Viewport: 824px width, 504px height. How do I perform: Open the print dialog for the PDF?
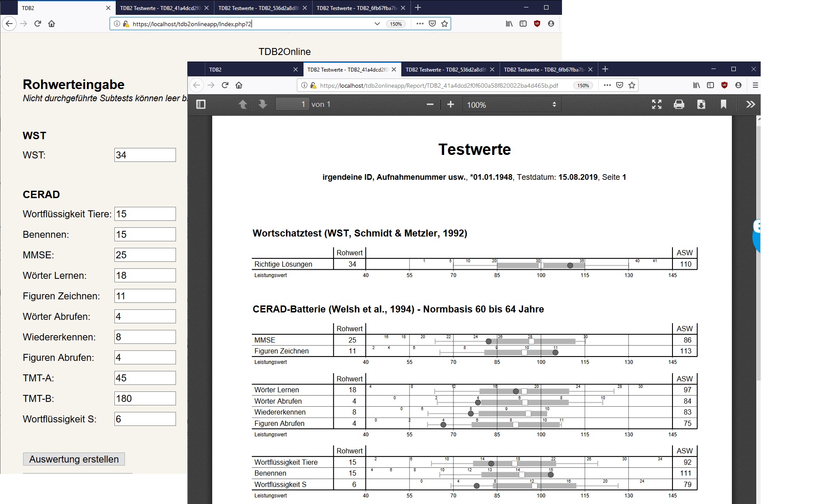tap(679, 104)
